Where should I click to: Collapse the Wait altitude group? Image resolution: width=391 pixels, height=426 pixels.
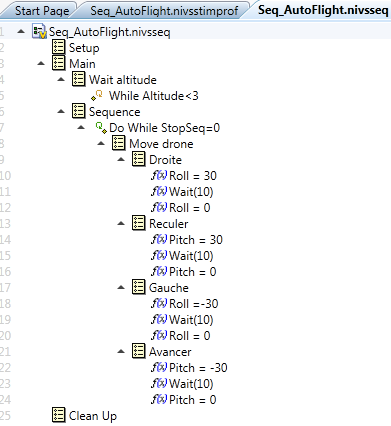pos(61,79)
